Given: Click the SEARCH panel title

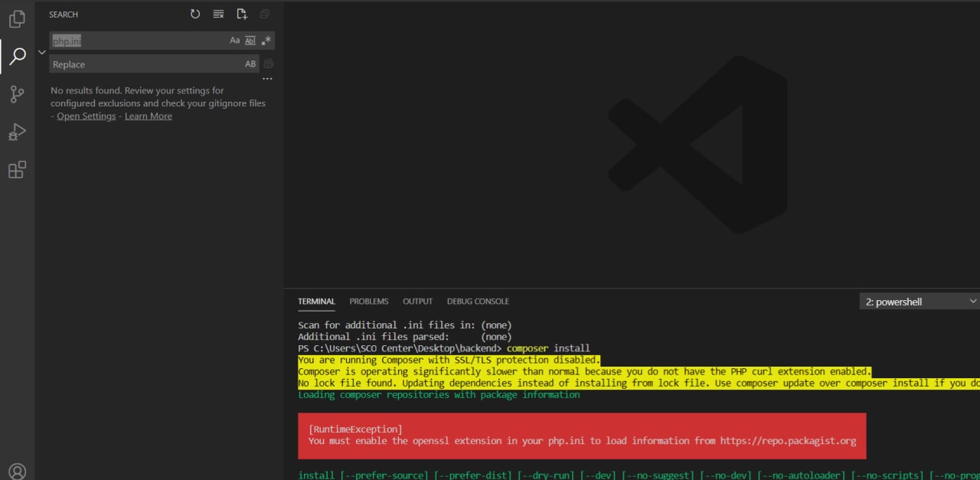Looking at the screenshot, I should tap(64, 15).
